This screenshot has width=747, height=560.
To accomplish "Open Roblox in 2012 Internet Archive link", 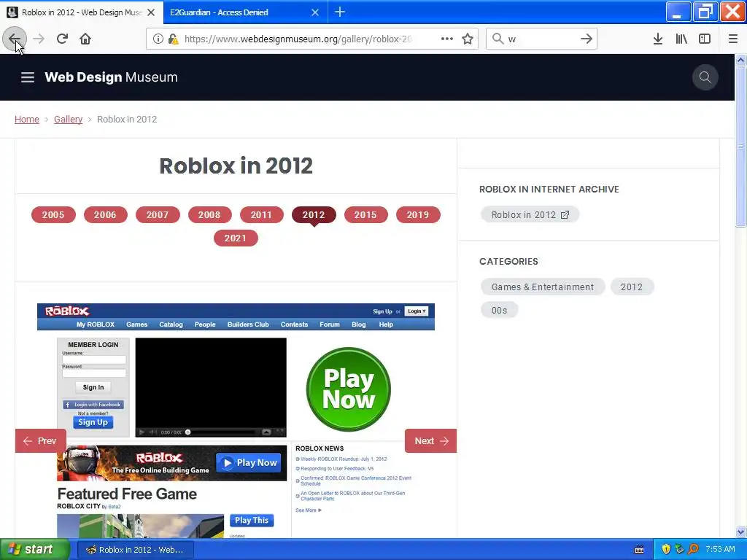I will tap(530, 215).
